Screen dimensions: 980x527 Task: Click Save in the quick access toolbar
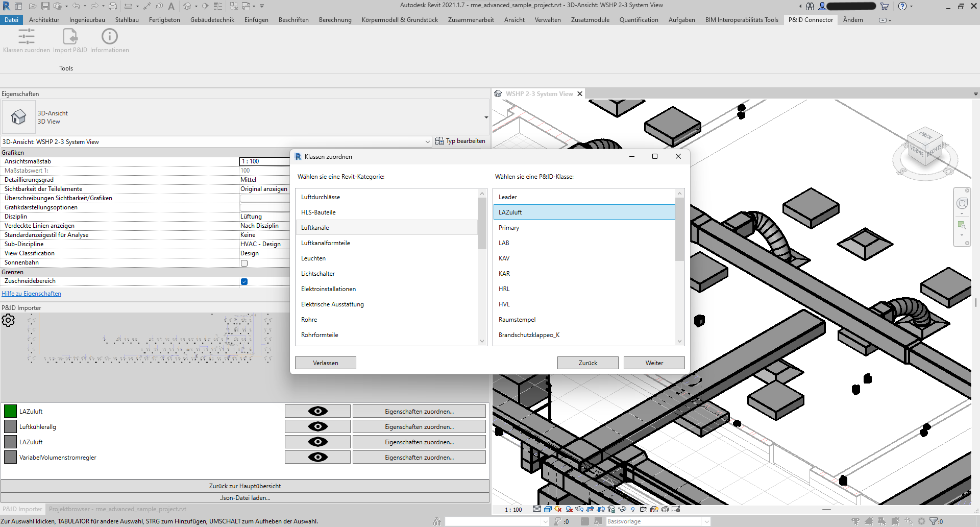tap(46, 6)
